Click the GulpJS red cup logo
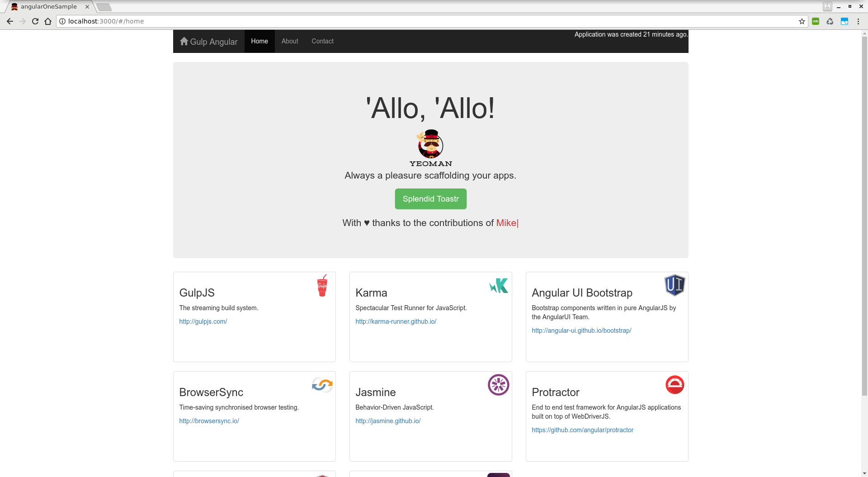The width and height of the screenshot is (868, 477). 322,285
